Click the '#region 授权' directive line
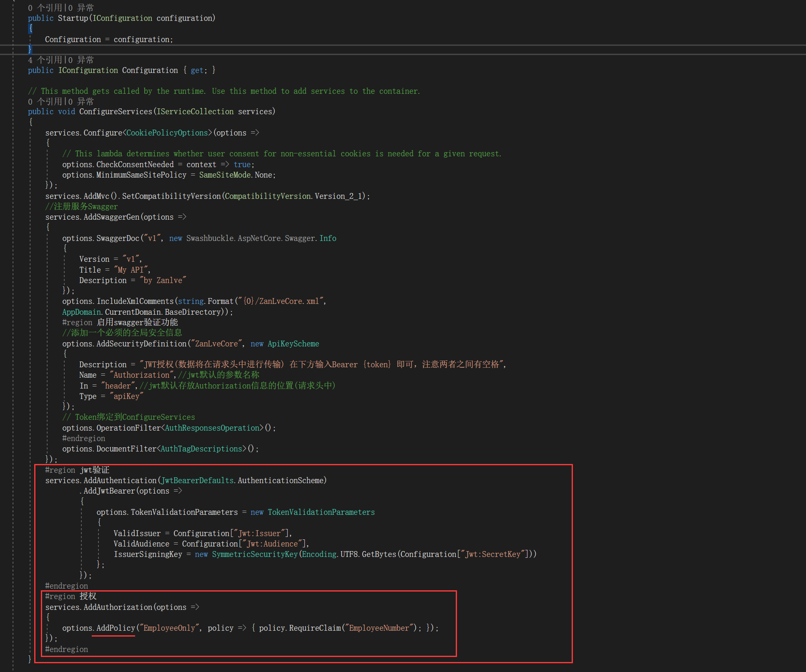806x672 pixels. tap(71, 597)
